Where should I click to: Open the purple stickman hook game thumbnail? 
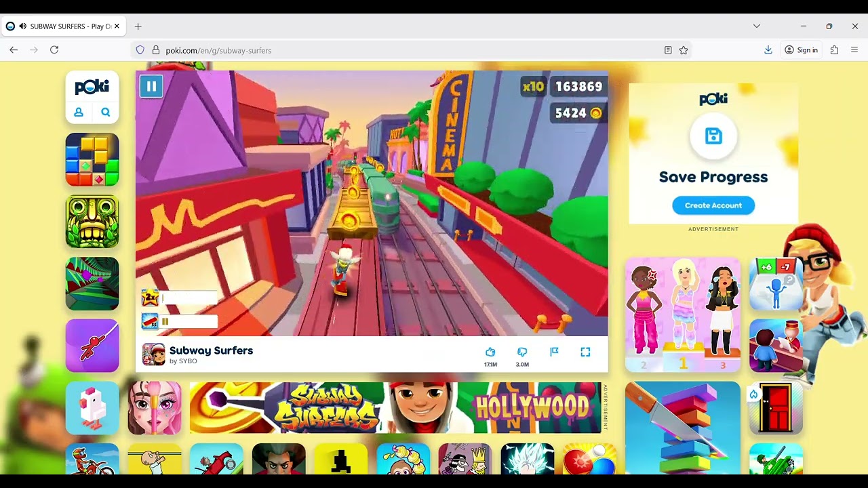coord(92,346)
